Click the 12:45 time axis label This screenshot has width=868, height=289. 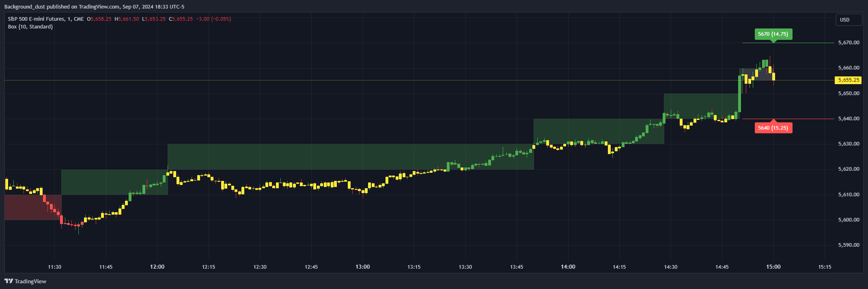click(x=311, y=267)
